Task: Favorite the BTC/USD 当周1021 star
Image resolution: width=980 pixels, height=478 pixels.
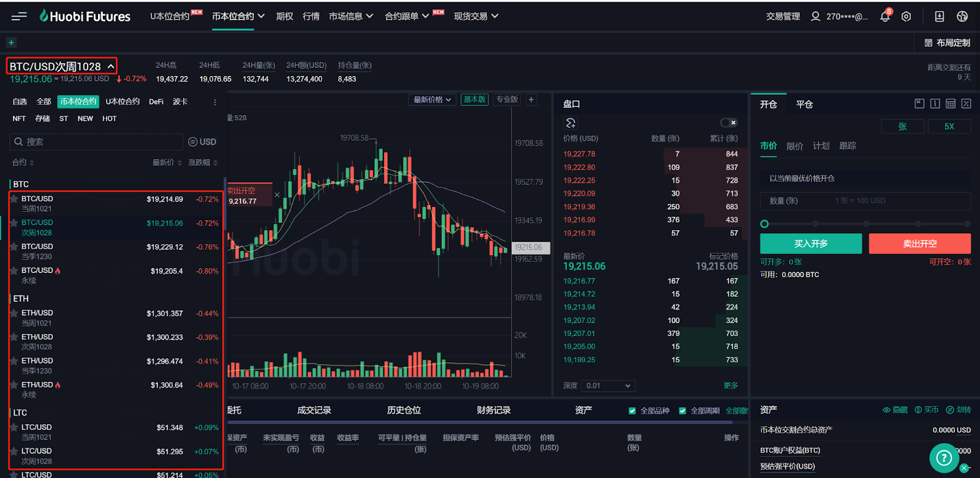Action: click(14, 199)
